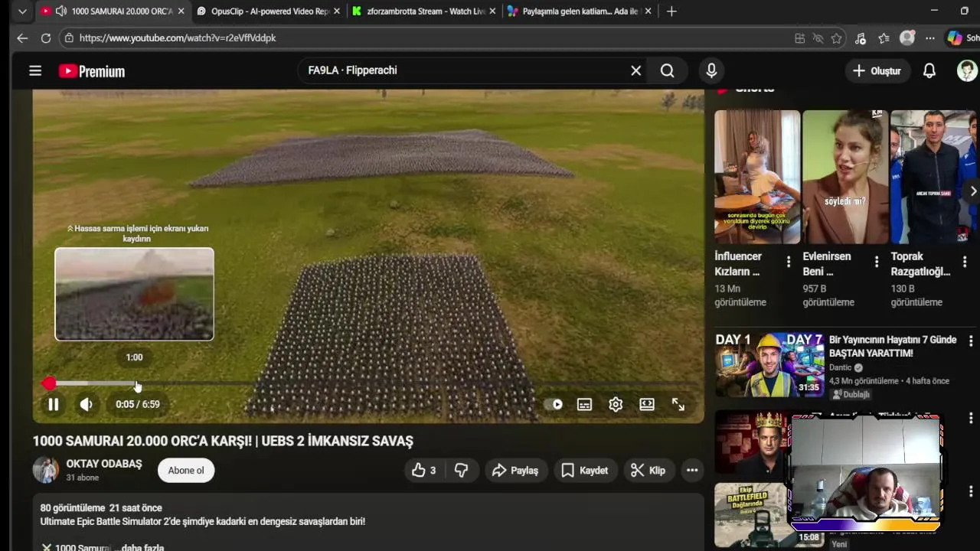Image resolution: width=980 pixels, height=551 pixels.
Task: Dislike the video
Action: [462, 470]
